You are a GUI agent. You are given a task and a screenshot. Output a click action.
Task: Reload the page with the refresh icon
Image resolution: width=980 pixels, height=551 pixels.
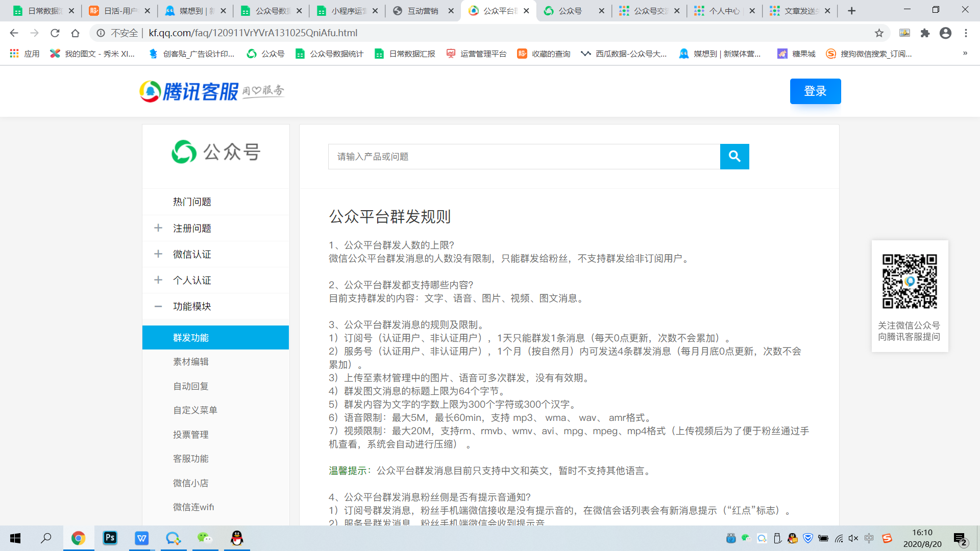pyautogui.click(x=55, y=33)
